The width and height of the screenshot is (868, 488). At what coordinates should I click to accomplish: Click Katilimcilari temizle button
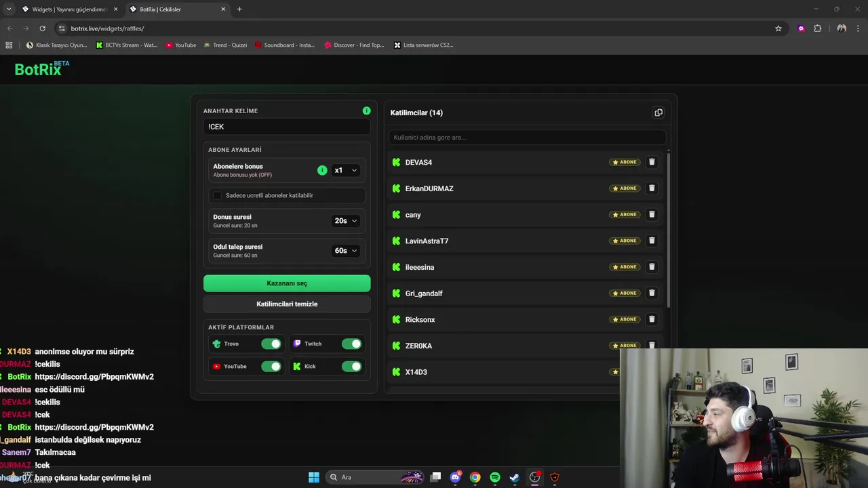click(287, 304)
